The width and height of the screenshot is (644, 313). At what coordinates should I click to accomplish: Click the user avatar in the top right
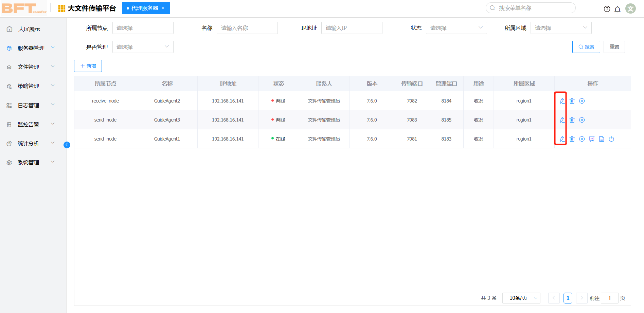tap(630, 8)
